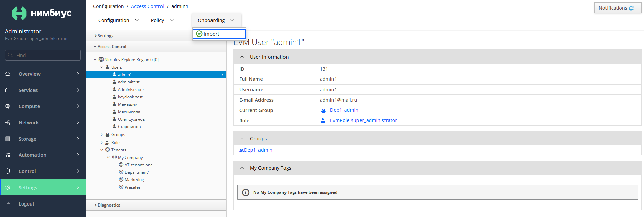
Task: Select the Мясникова user in tree
Action: pos(129,112)
